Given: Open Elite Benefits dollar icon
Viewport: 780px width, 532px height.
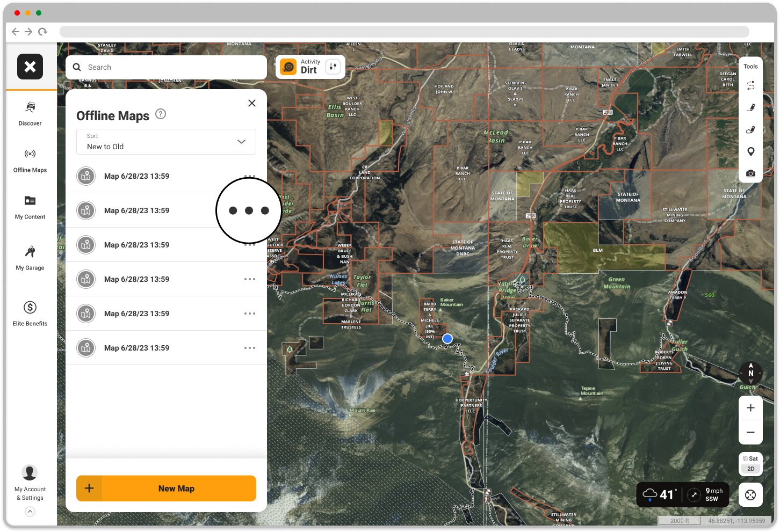Looking at the screenshot, I should (30, 308).
